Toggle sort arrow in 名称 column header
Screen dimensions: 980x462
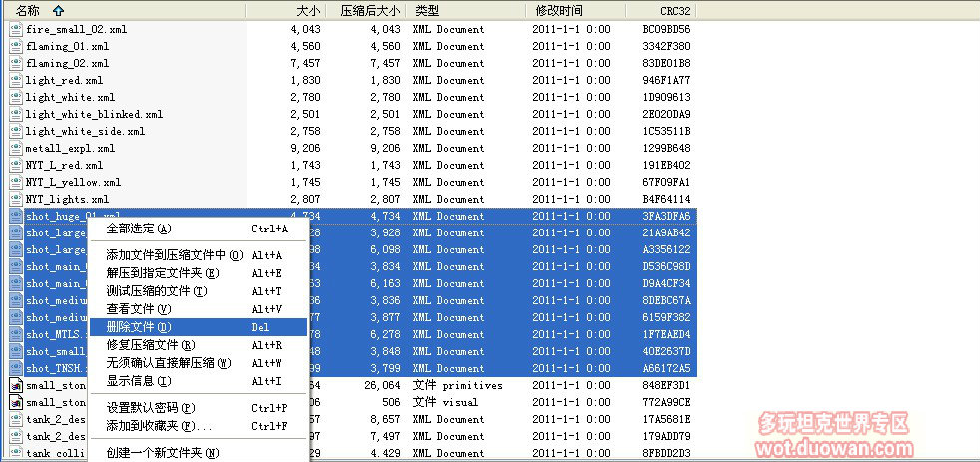tap(57, 10)
